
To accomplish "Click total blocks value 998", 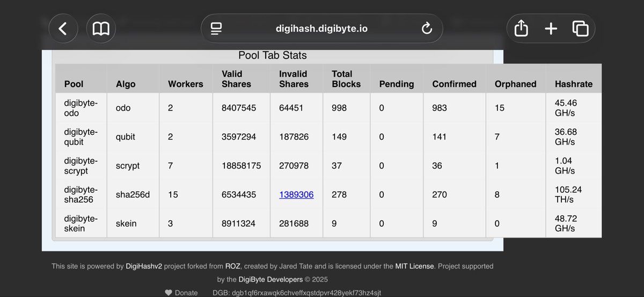I will [339, 108].
